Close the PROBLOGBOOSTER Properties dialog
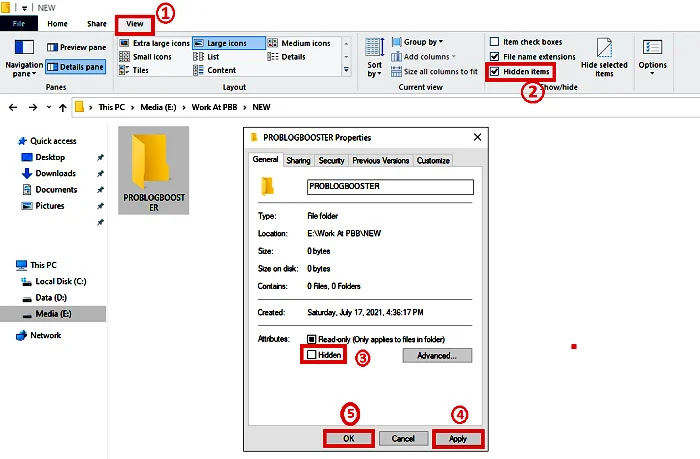 [x=477, y=137]
